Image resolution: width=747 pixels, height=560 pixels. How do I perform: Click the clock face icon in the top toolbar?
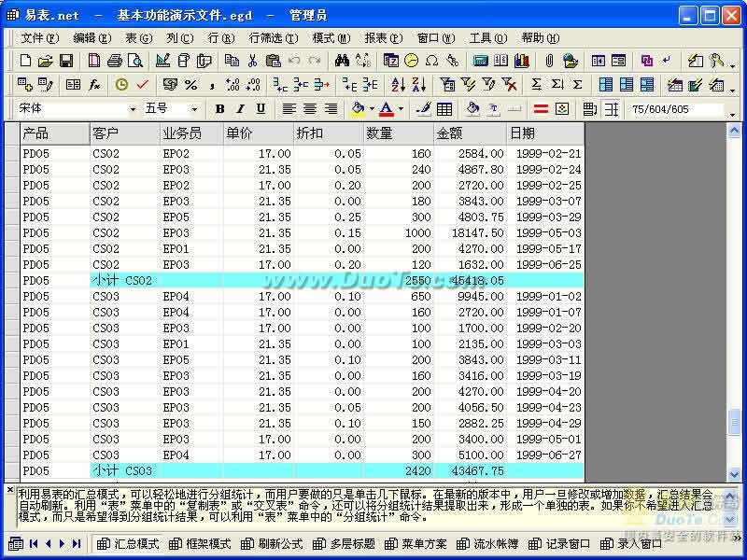411,61
